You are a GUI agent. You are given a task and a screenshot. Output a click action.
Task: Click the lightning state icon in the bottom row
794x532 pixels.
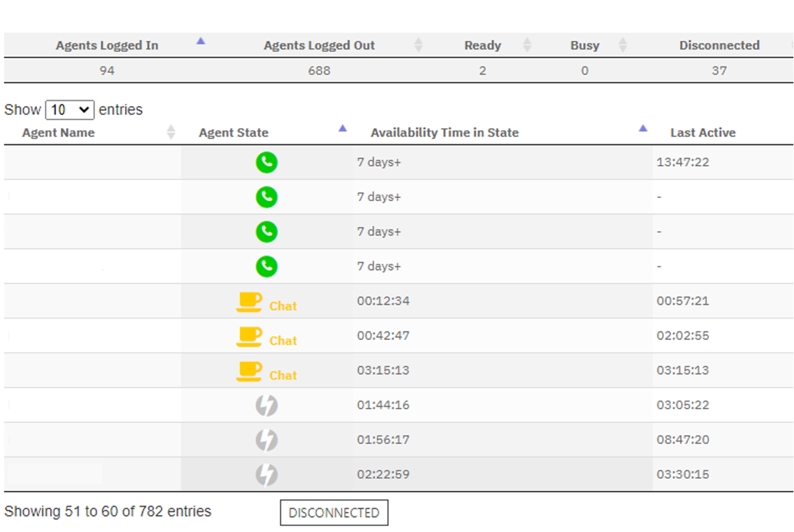[x=267, y=474]
